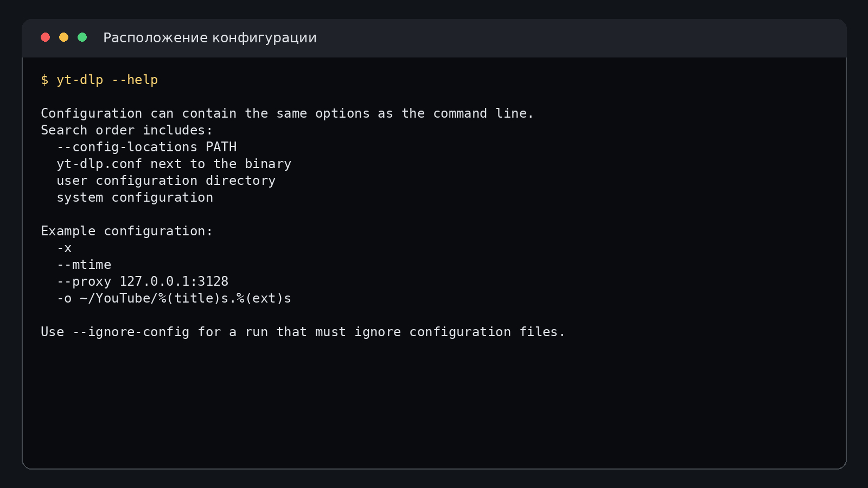Click the "Example configuration:" heading
Image resolution: width=868 pixels, height=488 pixels.
pos(127,231)
